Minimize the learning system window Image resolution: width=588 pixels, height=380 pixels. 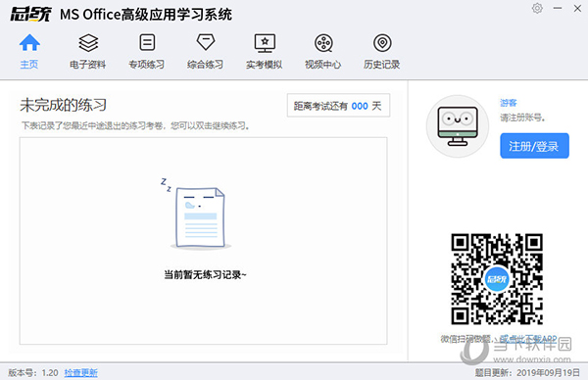click(x=558, y=8)
